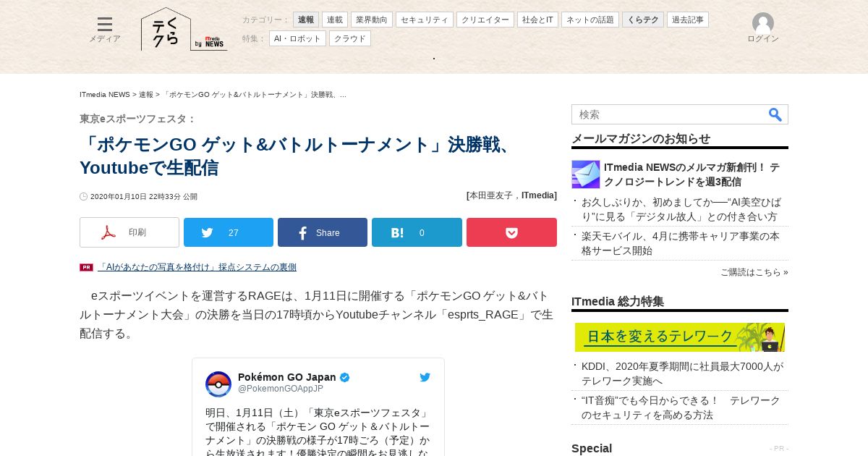Click the ログイン user avatar icon
The image size is (868, 456).
point(763,23)
